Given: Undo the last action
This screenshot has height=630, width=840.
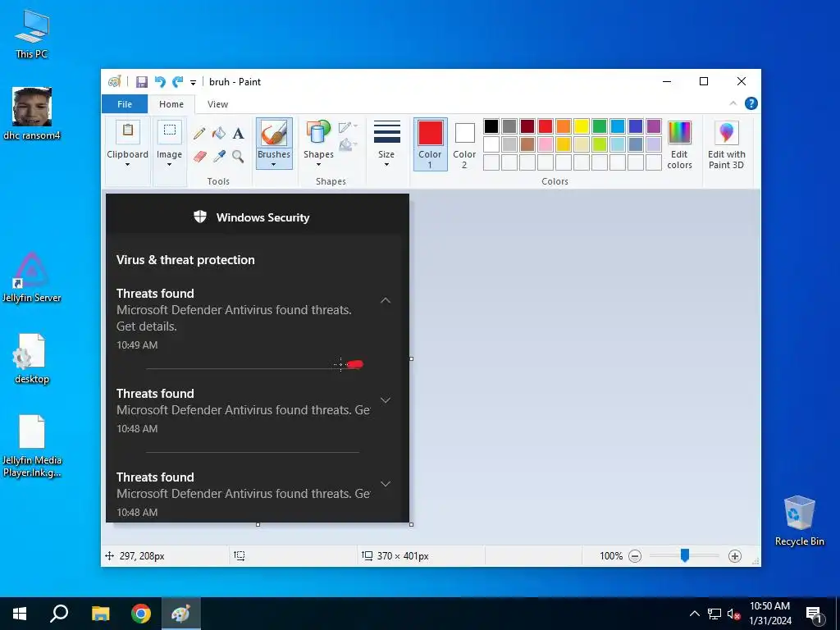Looking at the screenshot, I should [160, 82].
